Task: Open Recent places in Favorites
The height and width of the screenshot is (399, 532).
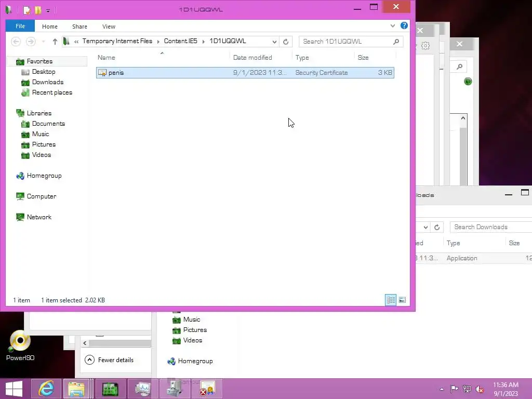Action: 52,92
